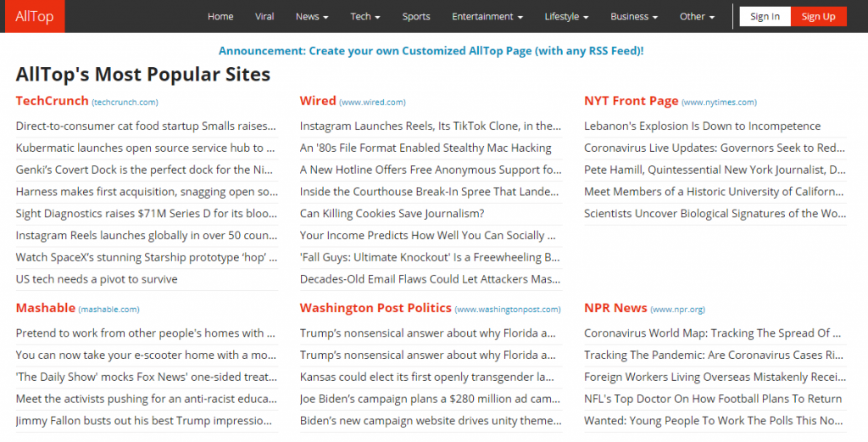The image size is (868, 442).
Task: Open 'Coronavirus Live Updates: Governors Seek' story
Action: [x=715, y=148]
